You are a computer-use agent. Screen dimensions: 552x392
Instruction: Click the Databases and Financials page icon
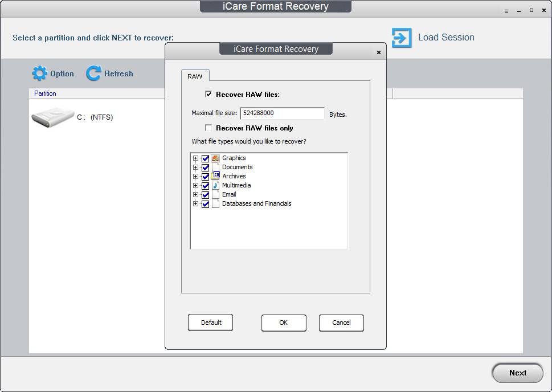[215, 203]
